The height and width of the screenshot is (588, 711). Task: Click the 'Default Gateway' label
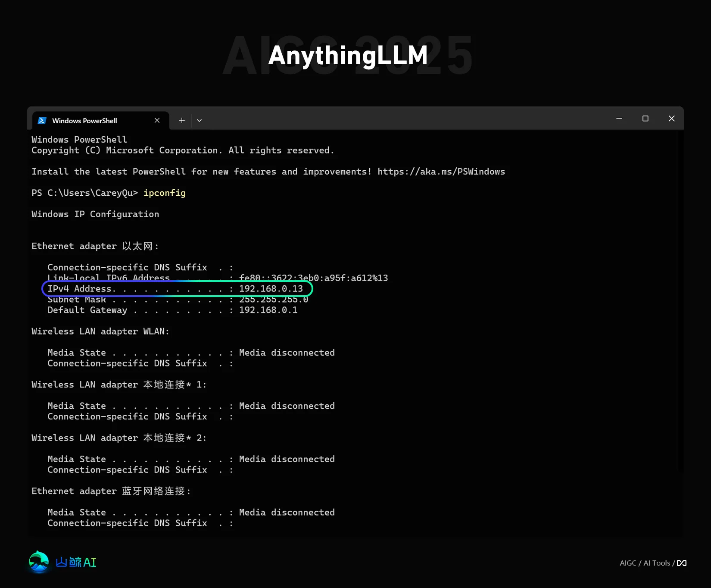click(87, 310)
